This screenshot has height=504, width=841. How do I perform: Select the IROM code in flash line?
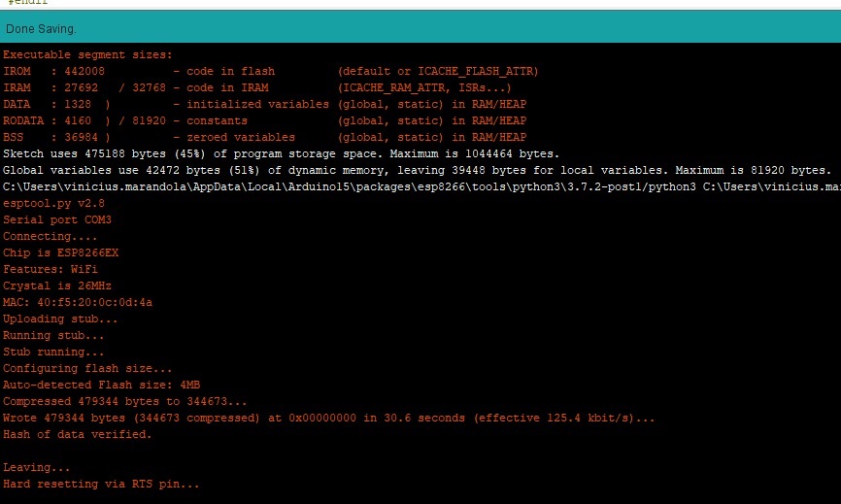(x=270, y=71)
